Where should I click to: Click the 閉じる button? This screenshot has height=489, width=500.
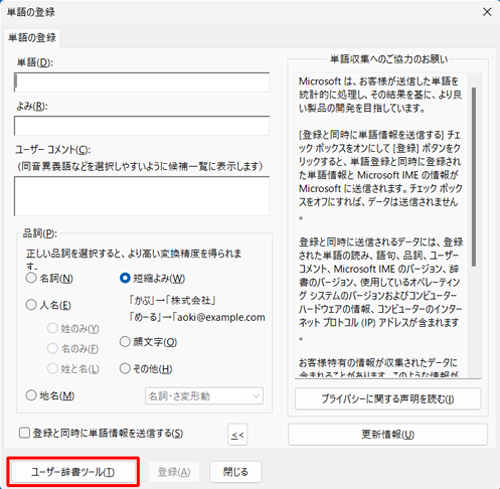(236, 472)
